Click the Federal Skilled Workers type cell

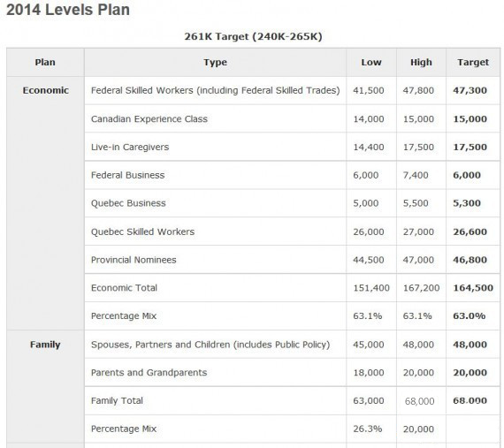(x=216, y=90)
